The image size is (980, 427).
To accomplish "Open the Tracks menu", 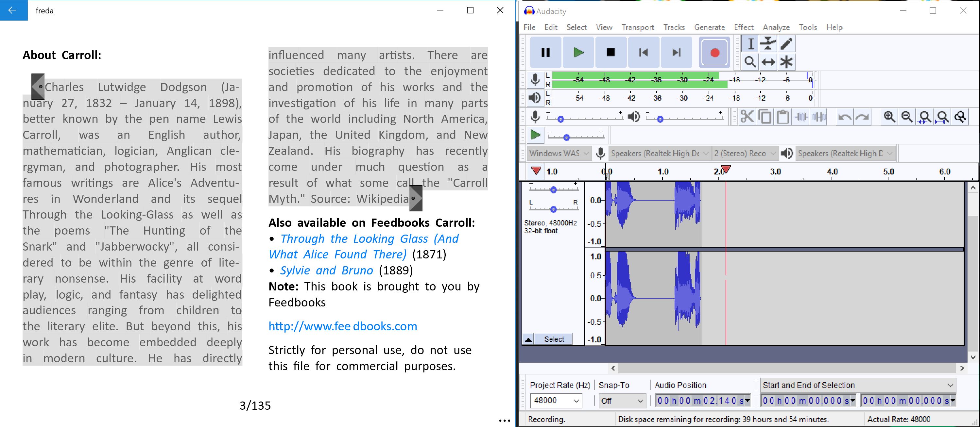I will click(674, 27).
